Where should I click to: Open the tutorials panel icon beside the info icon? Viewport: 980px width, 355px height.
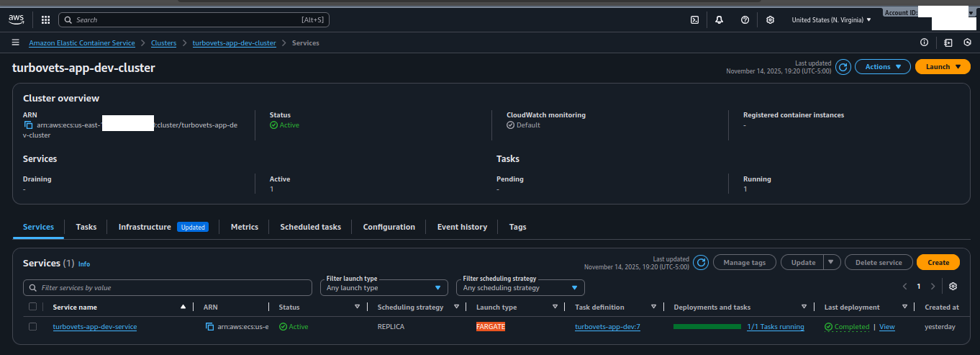pos(948,43)
